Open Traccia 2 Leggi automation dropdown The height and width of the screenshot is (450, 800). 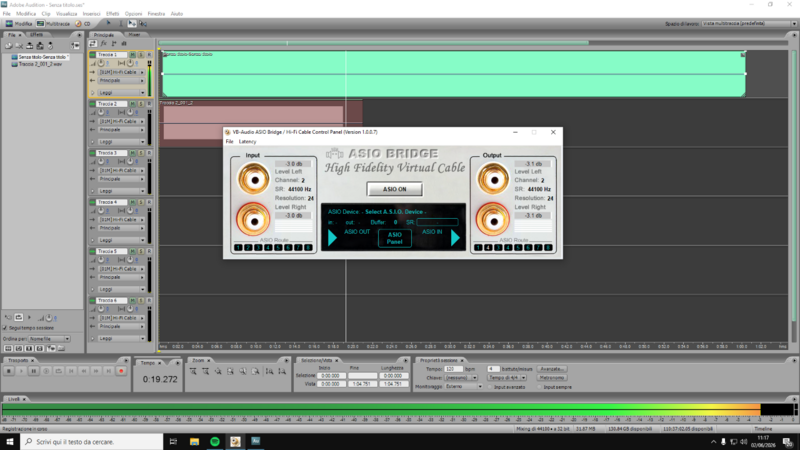tap(121, 142)
